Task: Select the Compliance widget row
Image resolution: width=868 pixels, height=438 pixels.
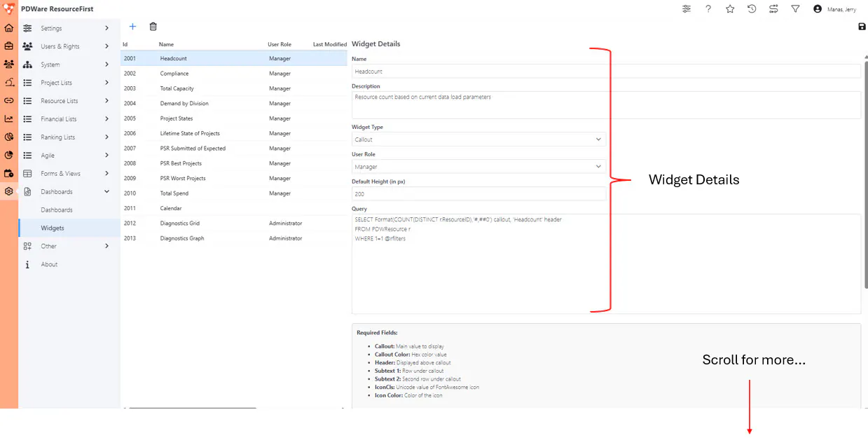Action: tap(234, 74)
